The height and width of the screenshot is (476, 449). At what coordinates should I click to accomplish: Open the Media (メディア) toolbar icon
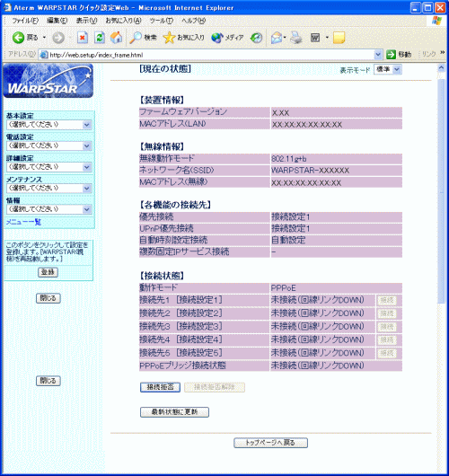coord(217,38)
